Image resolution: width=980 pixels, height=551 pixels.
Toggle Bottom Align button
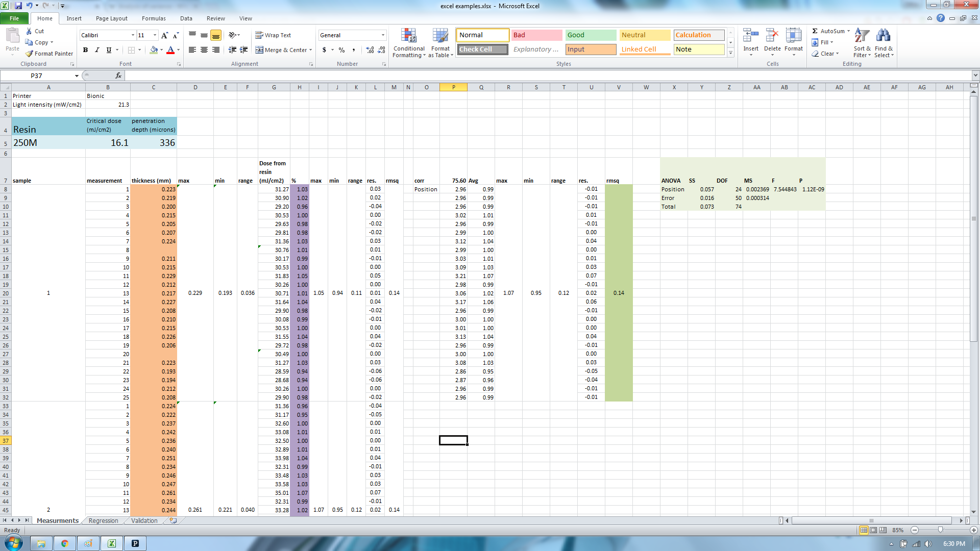click(216, 35)
